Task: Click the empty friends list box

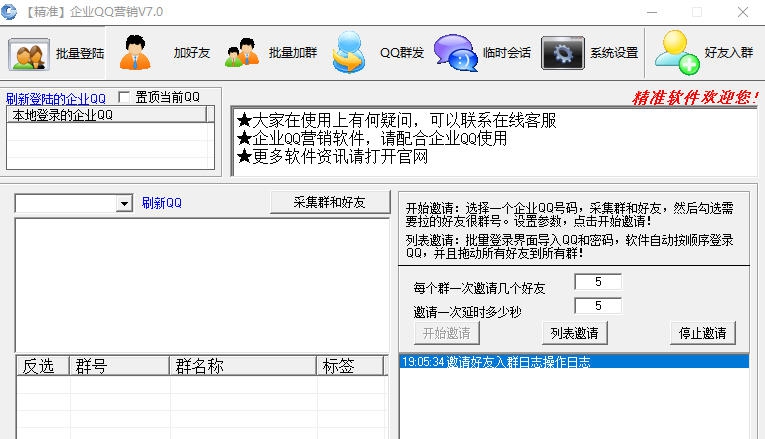Action: 202,285
